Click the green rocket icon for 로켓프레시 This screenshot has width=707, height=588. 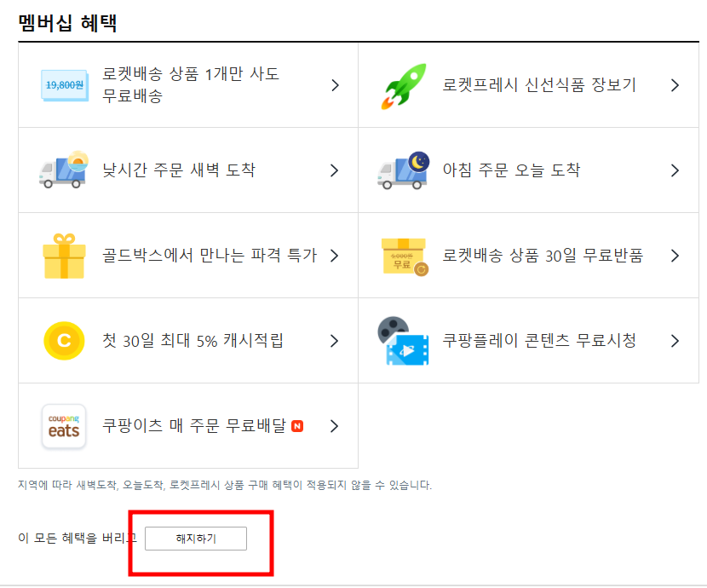tap(404, 86)
